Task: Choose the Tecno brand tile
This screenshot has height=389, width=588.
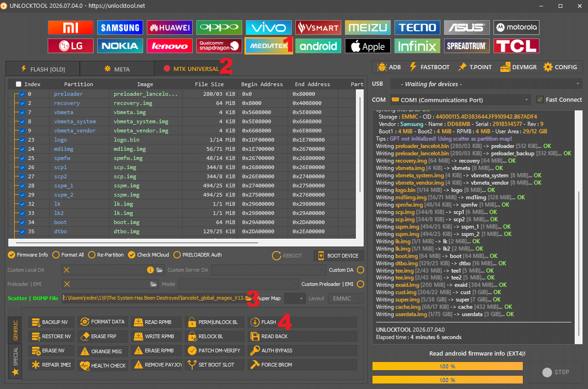Action: coord(417,27)
